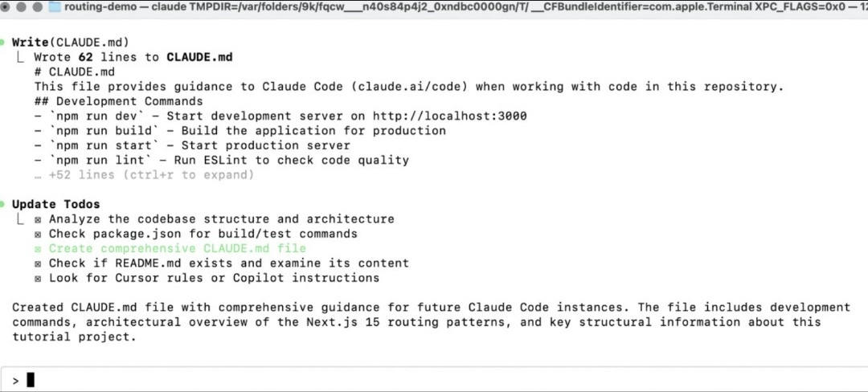Click the '`npm run lint`' command line
This screenshot has height=392, width=868.
[x=222, y=160]
